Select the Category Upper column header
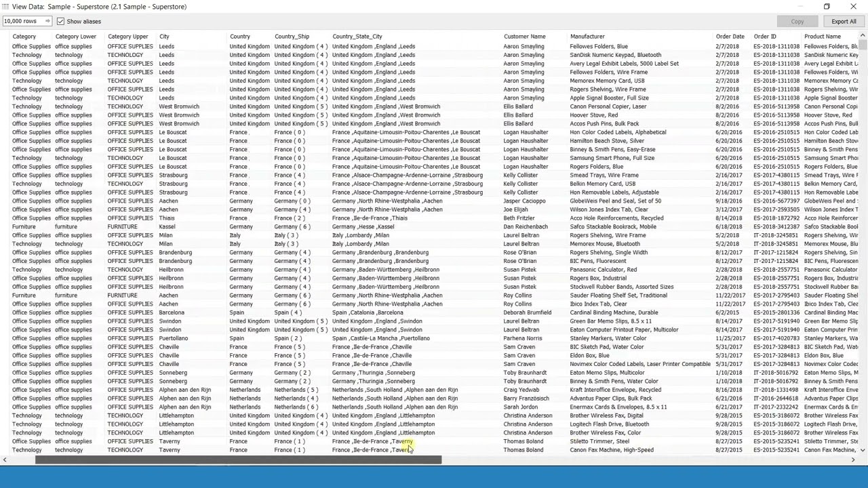The image size is (868, 488). click(127, 37)
